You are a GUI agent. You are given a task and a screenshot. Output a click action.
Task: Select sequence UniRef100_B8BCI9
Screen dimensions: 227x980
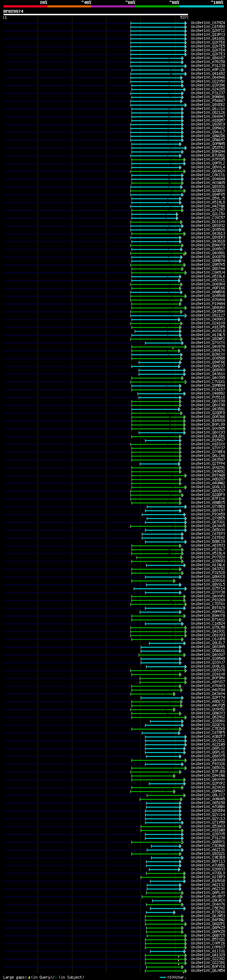click(208, 542)
